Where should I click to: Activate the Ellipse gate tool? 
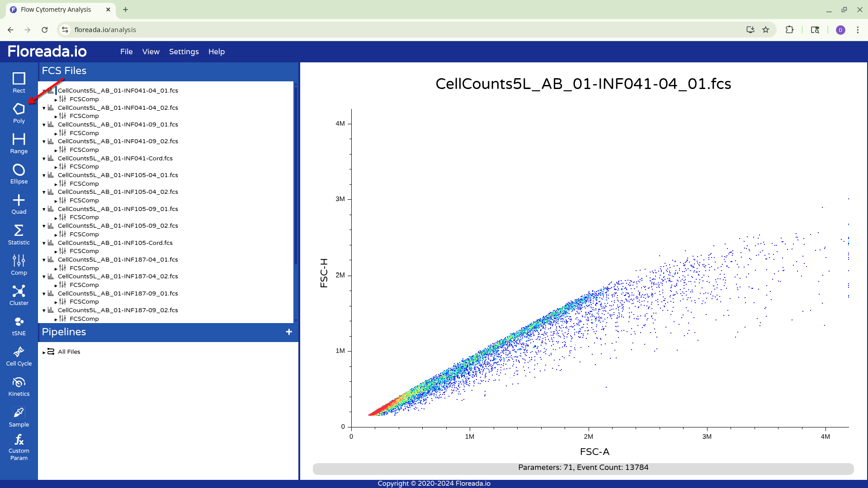(x=19, y=174)
